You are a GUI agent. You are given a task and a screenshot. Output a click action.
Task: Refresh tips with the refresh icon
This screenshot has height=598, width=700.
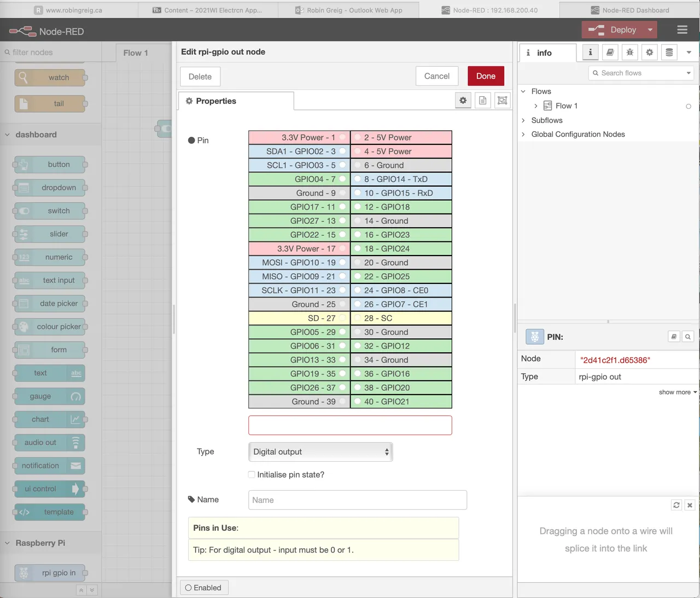676,505
